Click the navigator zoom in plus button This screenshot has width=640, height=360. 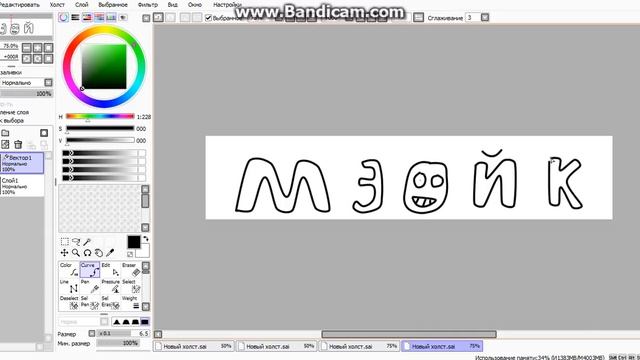coord(38,48)
